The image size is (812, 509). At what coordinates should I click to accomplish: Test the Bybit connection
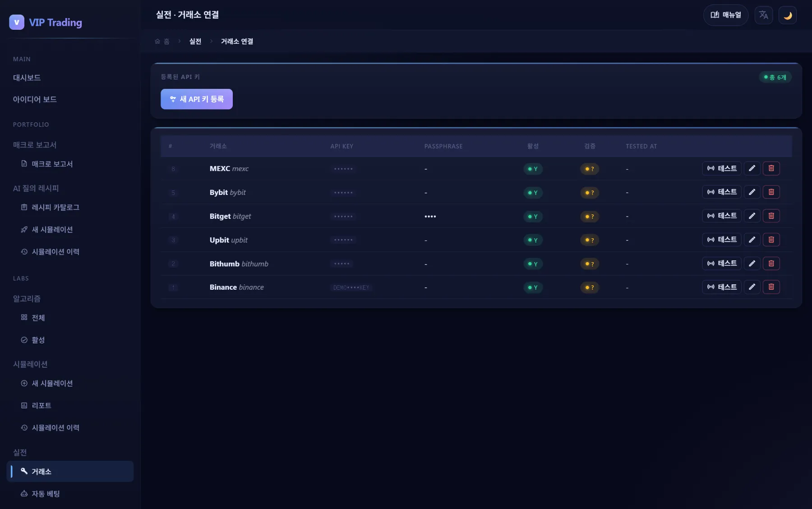pyautogui.click(x=722, y=192)
